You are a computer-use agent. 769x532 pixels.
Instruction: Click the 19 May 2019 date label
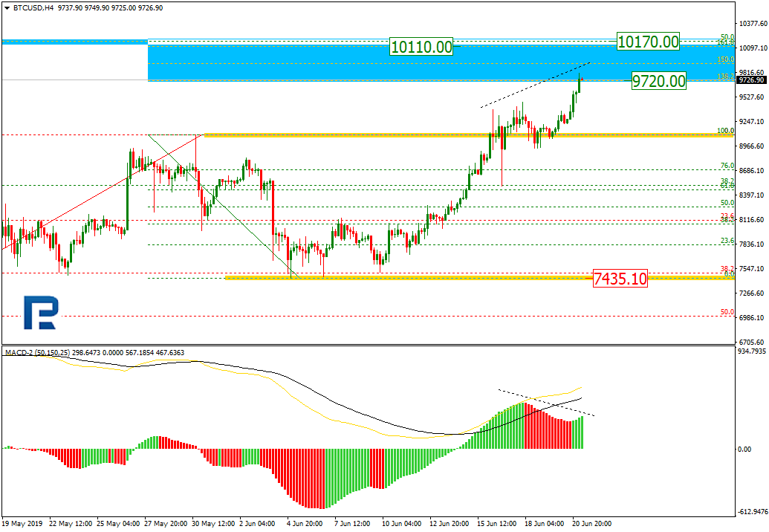23,524
